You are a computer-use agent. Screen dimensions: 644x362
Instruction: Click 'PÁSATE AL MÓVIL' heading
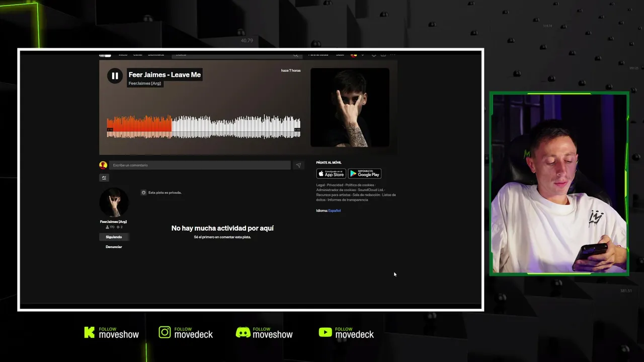tap(329, 162)
